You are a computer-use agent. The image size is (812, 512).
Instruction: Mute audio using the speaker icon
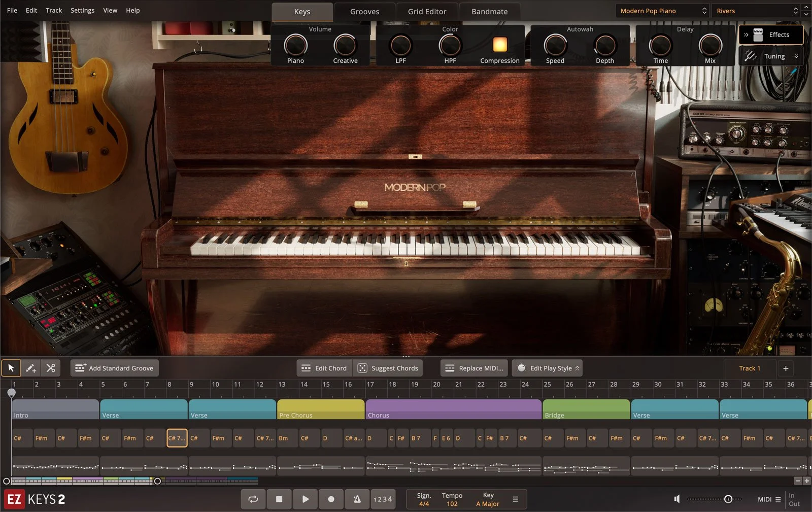coord(676,499)
